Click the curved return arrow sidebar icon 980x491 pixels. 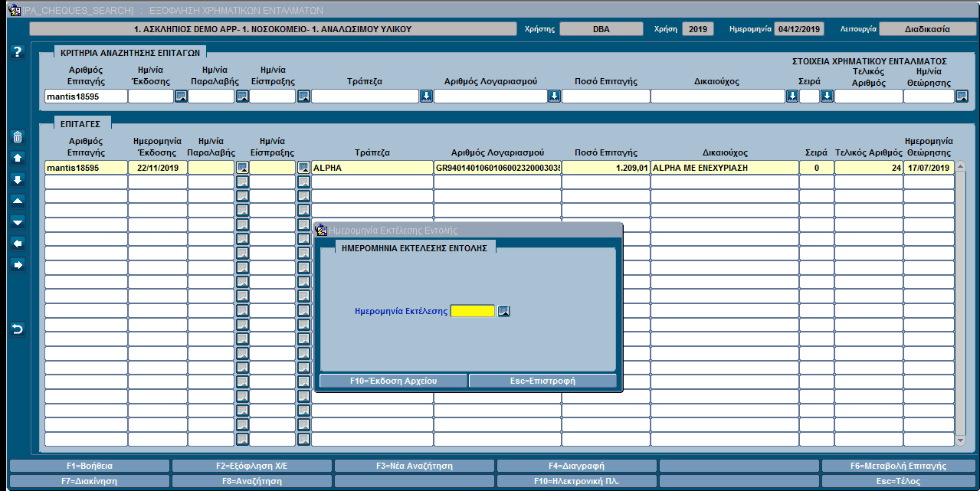click(18, 329)
